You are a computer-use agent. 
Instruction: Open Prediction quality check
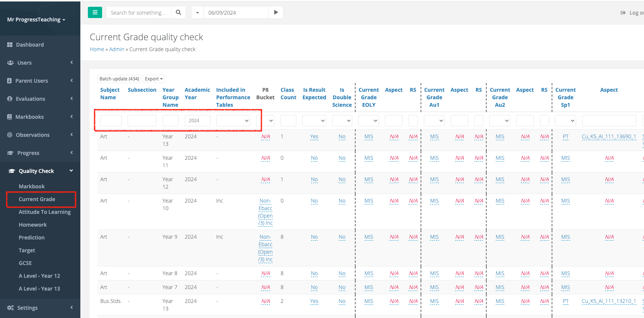(32, 238)
